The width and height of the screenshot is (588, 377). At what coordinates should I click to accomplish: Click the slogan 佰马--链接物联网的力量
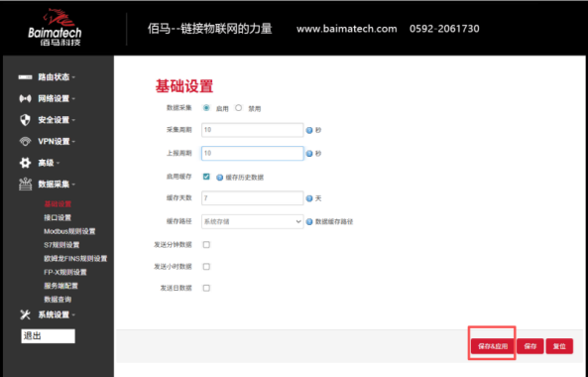209,29
